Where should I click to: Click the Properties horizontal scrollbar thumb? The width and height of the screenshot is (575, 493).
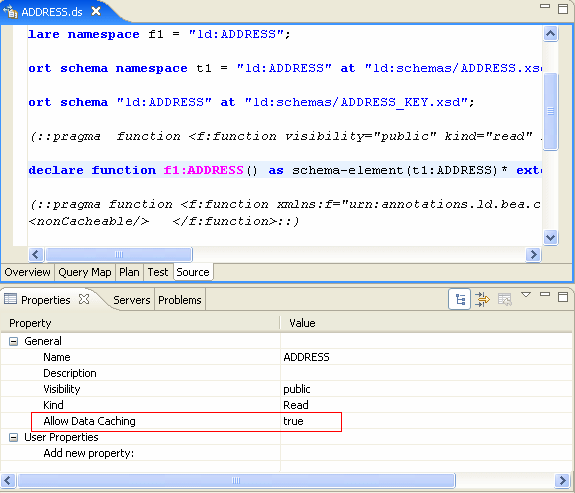pyautogui.click(x=236, y=480)
